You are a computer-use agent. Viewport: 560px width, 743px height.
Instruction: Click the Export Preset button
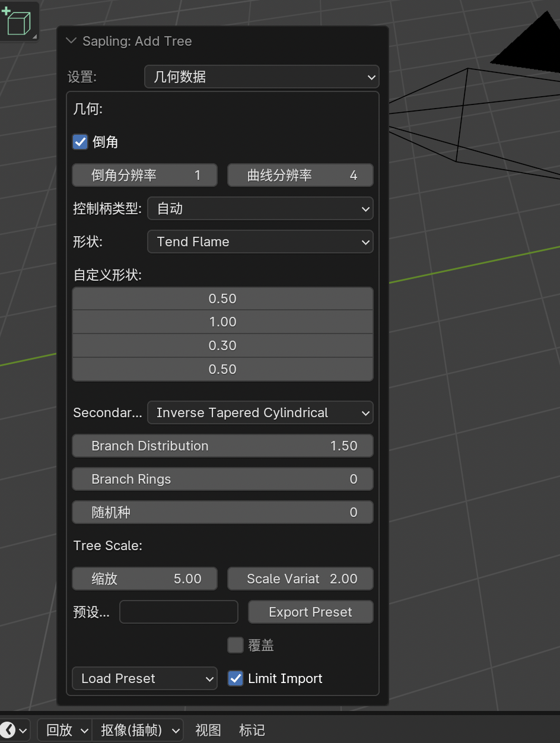point(310,612)
